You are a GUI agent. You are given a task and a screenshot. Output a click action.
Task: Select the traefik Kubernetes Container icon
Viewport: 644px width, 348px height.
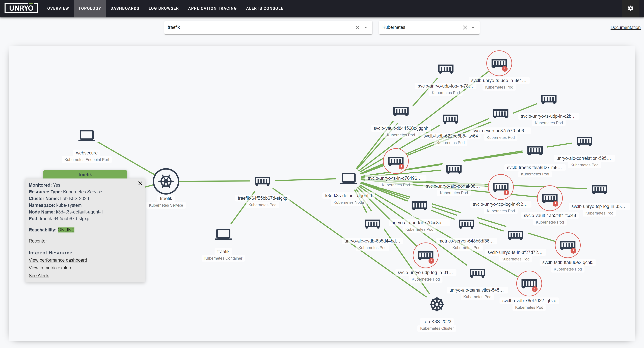tap(223, 234)
